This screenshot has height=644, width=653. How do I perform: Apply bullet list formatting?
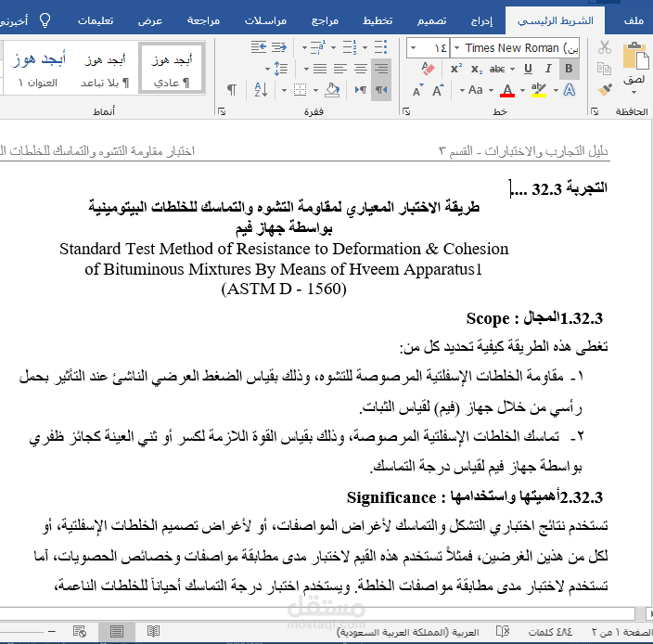(380, 47)
